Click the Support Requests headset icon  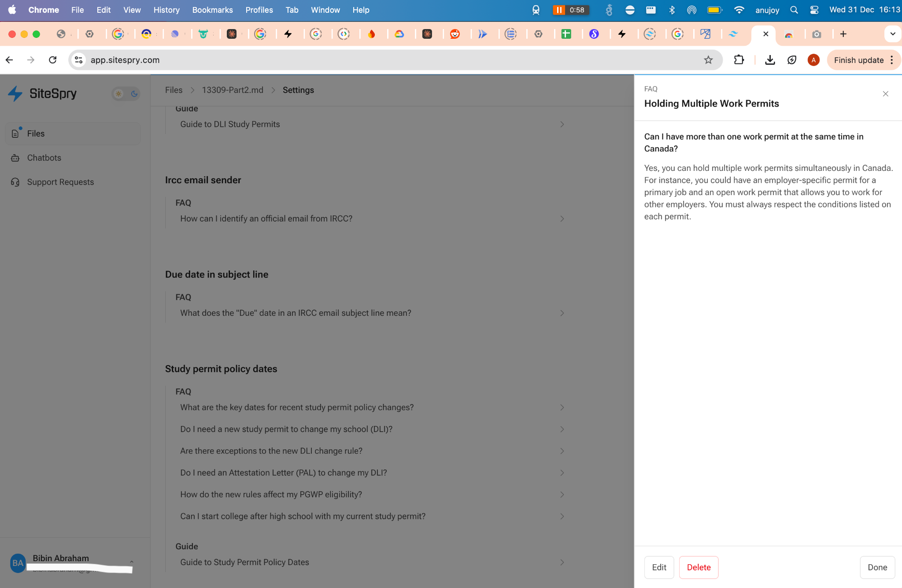pyautogui.click(x=15, y=182)
